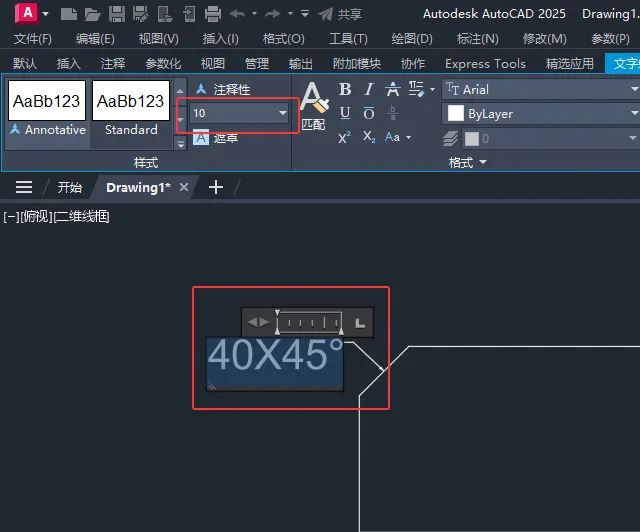The width and height of the screenshot is (640, 532).
Task: Switch to the 开始 start tab
Action: (69, 187)
